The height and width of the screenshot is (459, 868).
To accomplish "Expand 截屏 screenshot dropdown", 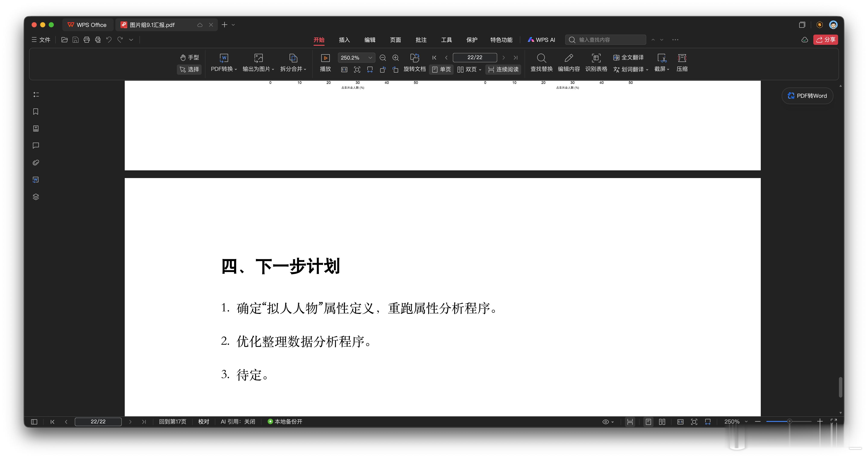I will [x=668, y=69].
